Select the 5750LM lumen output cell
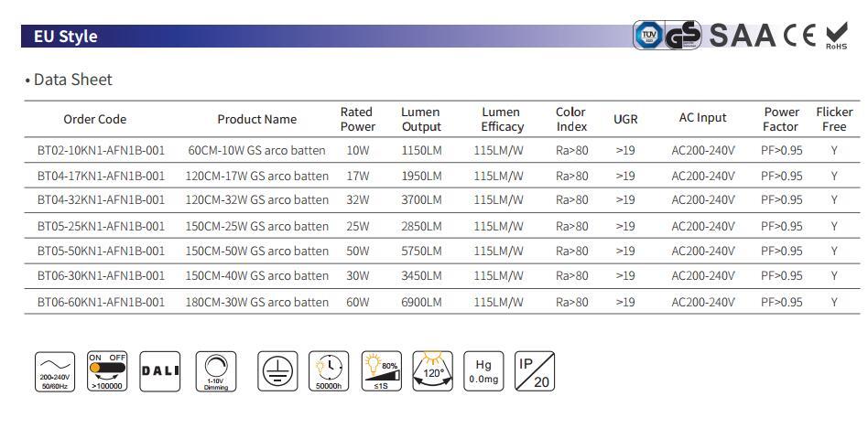Viewport: 868px width, 439px height. pyautogui.click(x=421, y=251)
